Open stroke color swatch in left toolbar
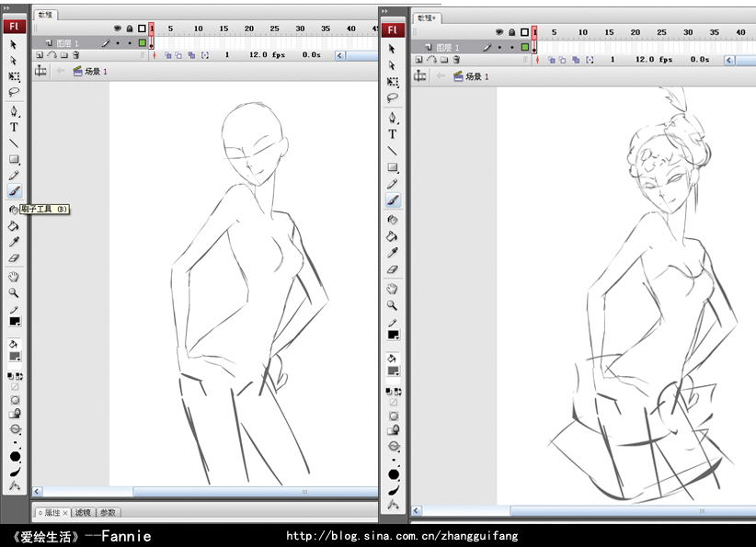The height and width of the screenshot is (547, 756). pyautogui.click(x=15, y=322)
